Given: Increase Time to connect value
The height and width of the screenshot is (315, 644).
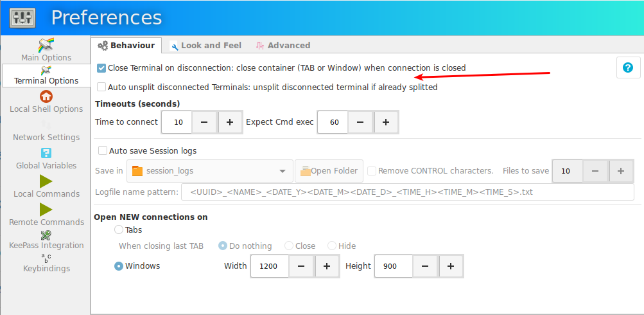Looking at the screenshot, I should pos(230,122).
